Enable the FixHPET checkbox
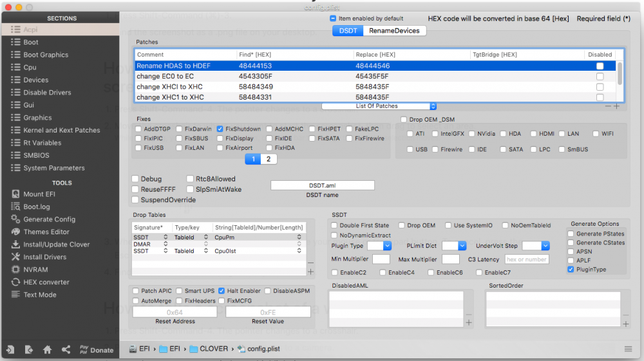This screenshot has height=361, width=644. point(312,129)
